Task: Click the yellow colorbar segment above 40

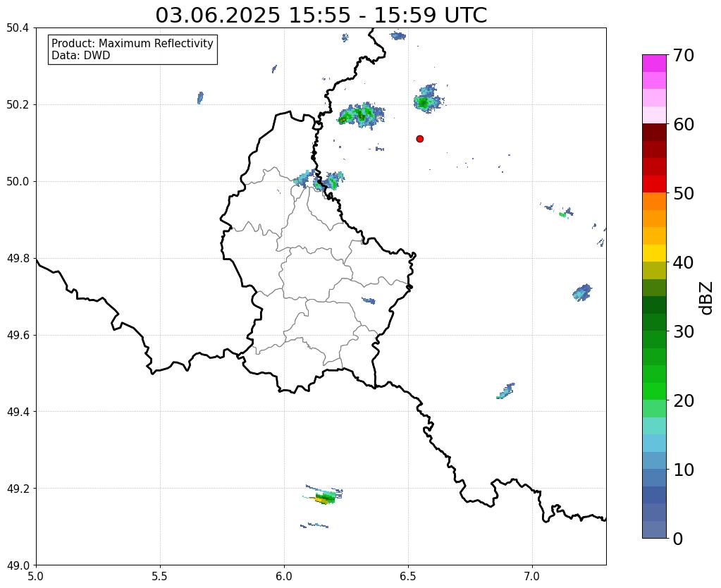Action: [654, 253]
